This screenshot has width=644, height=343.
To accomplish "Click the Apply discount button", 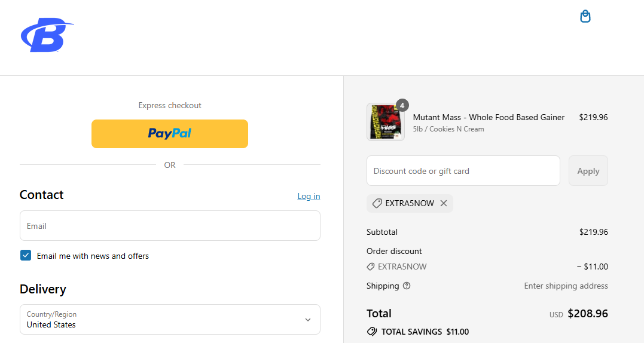I will (x=588, y=171).
